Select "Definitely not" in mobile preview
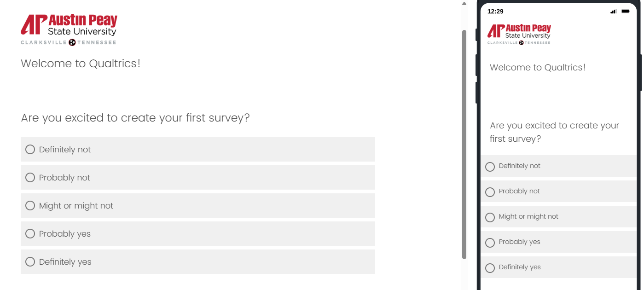644x290 pixels. tap(490, 167)
